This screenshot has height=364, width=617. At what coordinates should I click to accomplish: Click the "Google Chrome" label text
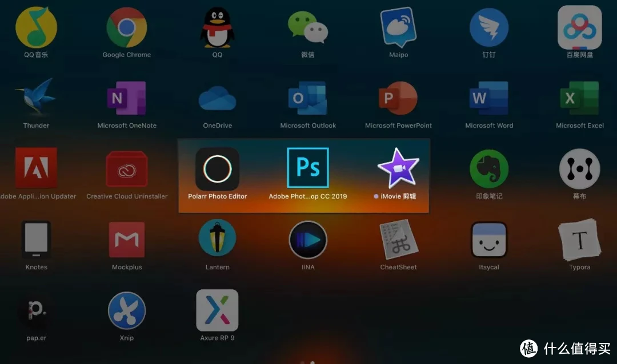coord(127,55)
